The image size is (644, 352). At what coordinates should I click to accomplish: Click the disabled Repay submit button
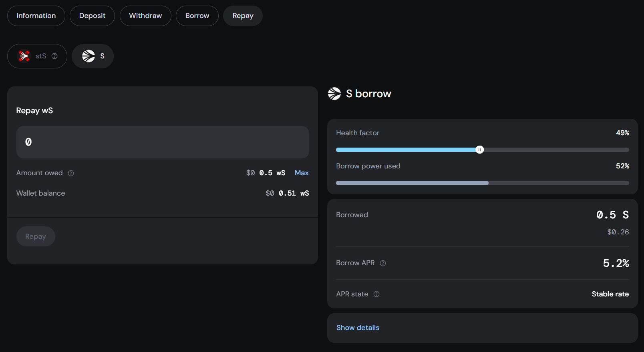point(36,236)
